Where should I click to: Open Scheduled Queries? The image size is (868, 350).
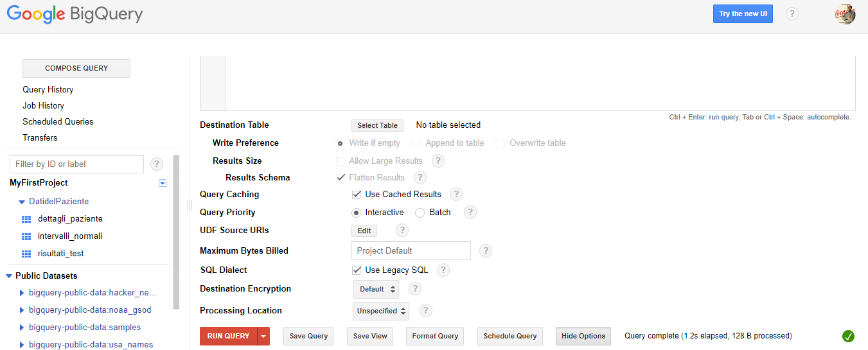58,121
